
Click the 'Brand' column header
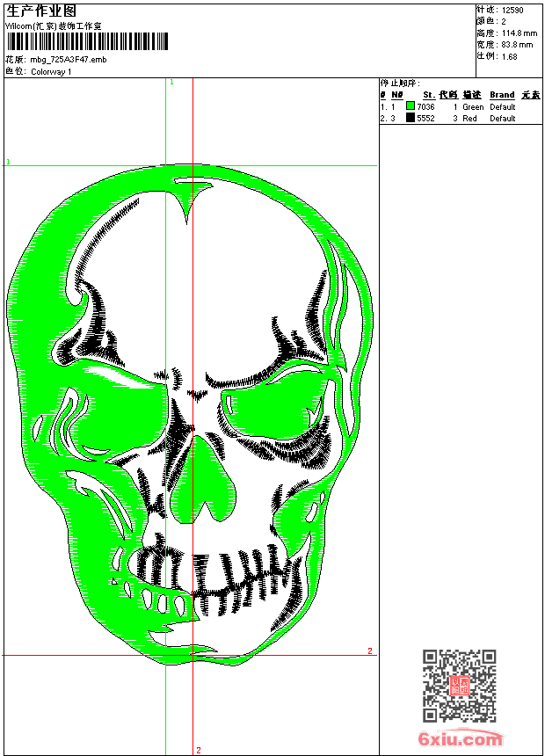click(502, 95)
